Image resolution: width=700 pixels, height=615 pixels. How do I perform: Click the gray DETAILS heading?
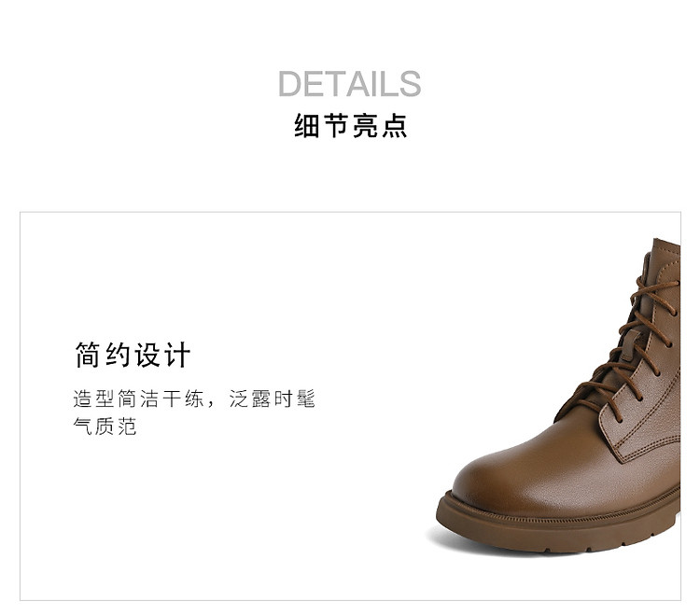[350, 83]
